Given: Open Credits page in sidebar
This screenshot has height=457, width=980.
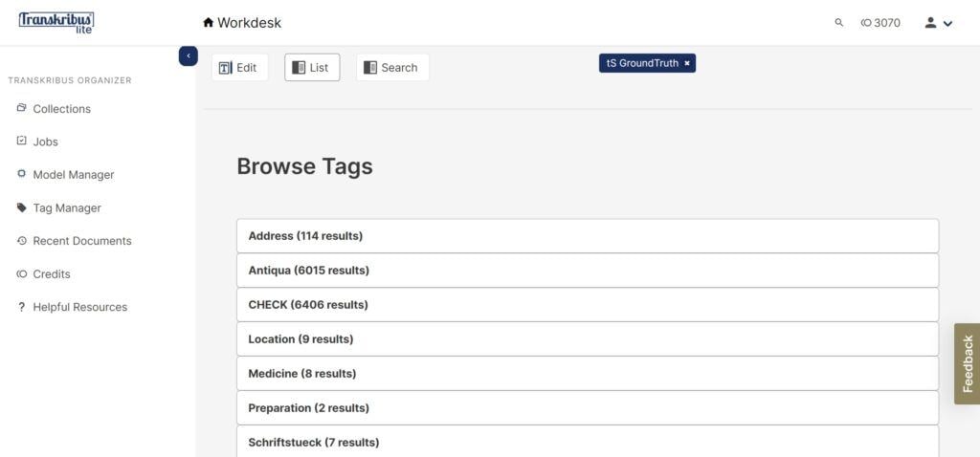Looking at the screenshot, I should [51, 273].
